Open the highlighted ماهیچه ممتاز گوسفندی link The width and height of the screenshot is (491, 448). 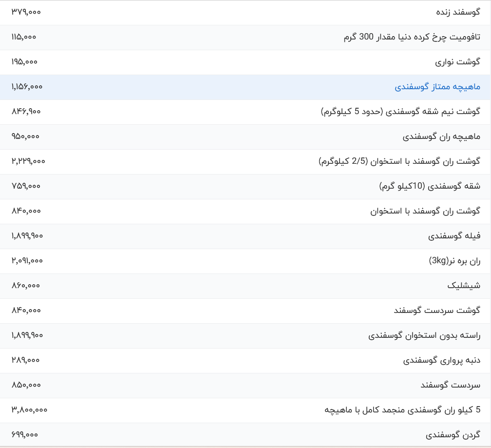tap(437, 87)
